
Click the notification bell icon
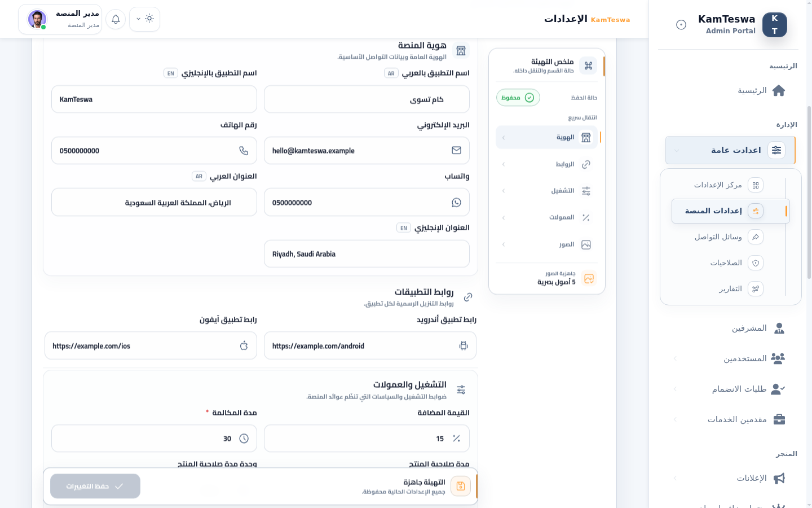tap(116, 19)
